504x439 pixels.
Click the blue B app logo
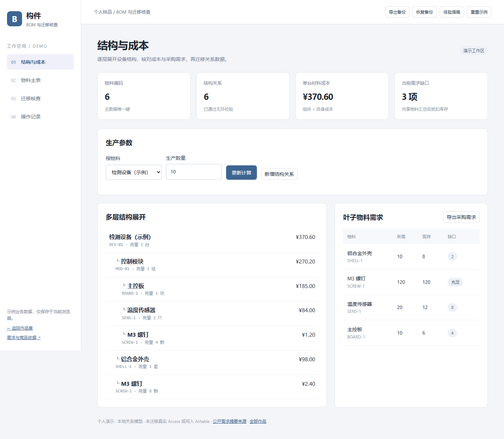pos(14,19)
